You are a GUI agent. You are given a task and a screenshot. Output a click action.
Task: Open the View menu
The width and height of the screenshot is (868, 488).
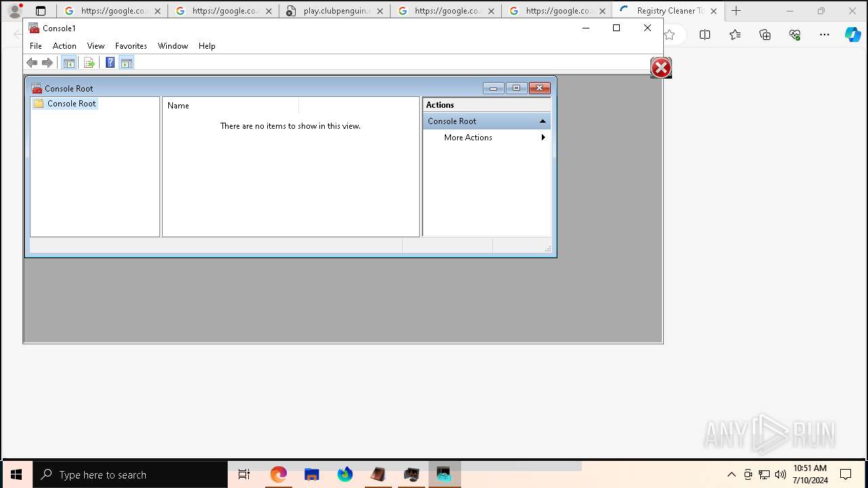[96, 46]
